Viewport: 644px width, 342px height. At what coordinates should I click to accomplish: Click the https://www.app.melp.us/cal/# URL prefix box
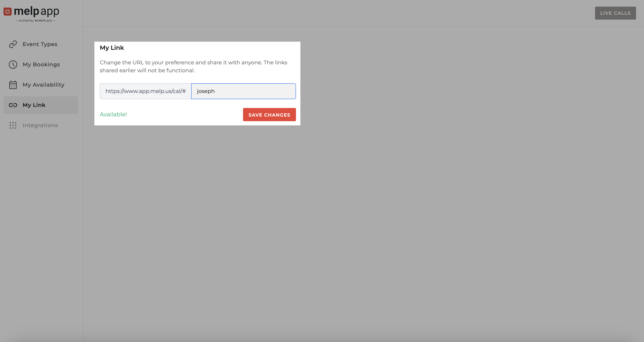(x=146, y=91)
